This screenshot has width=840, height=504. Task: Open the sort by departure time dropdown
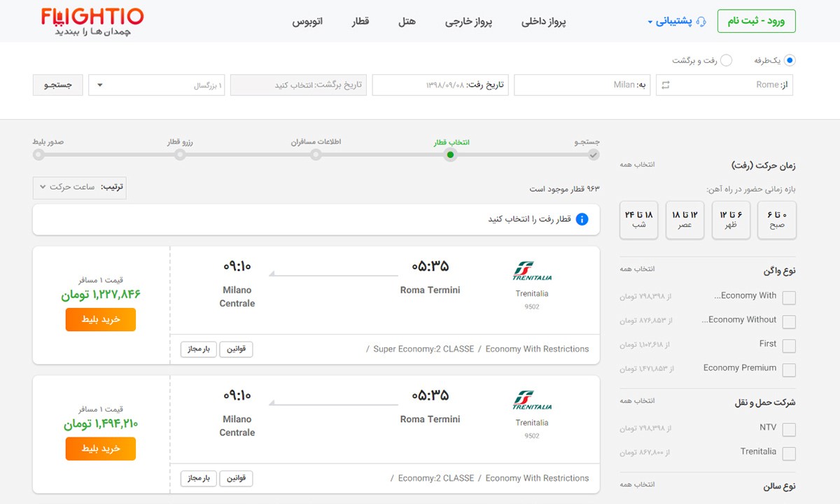[x=79, y=188]
